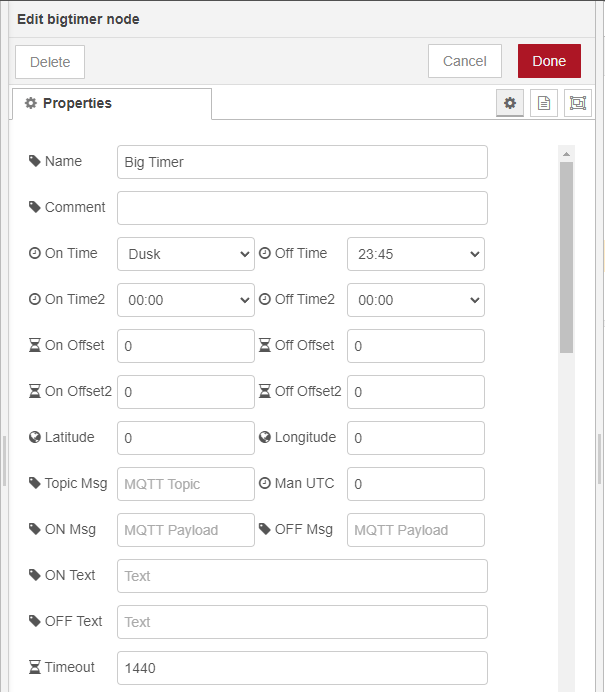Open the Off Time dropdown
The width and height of the screenshot is (605, 692).
[415, 254]
